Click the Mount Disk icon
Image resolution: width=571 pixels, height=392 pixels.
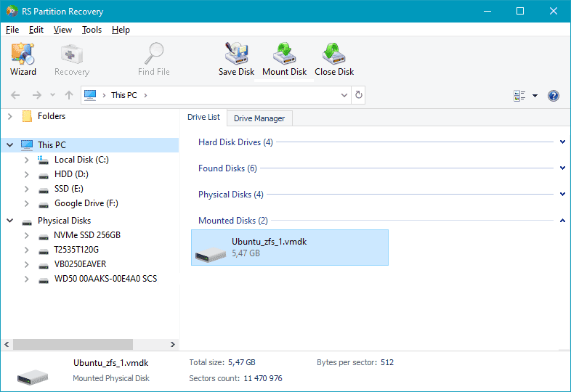tap(284, 59)
